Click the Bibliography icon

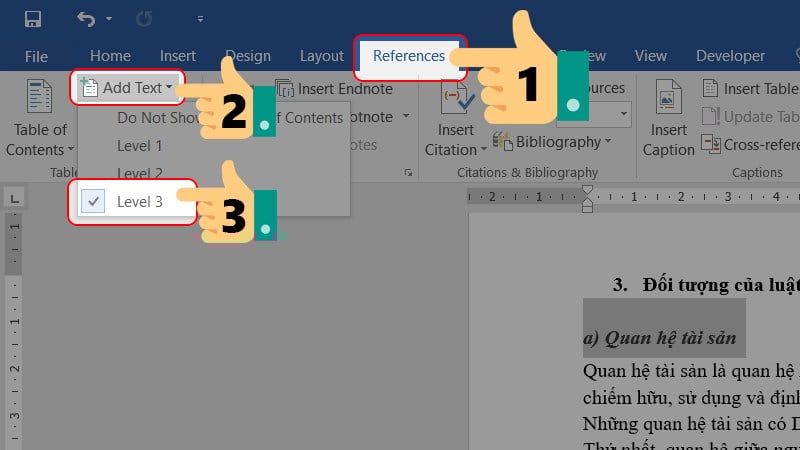pos(503,141)
